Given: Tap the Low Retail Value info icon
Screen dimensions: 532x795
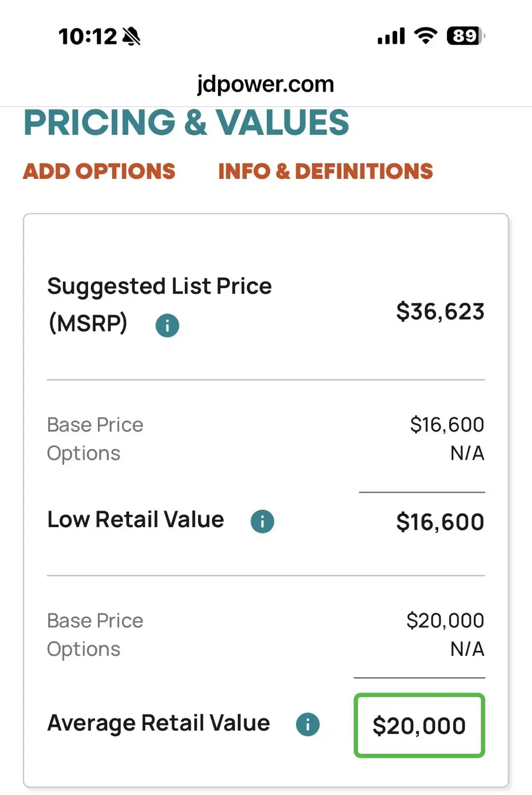Looking at the screenshot, I should point(262,521).
